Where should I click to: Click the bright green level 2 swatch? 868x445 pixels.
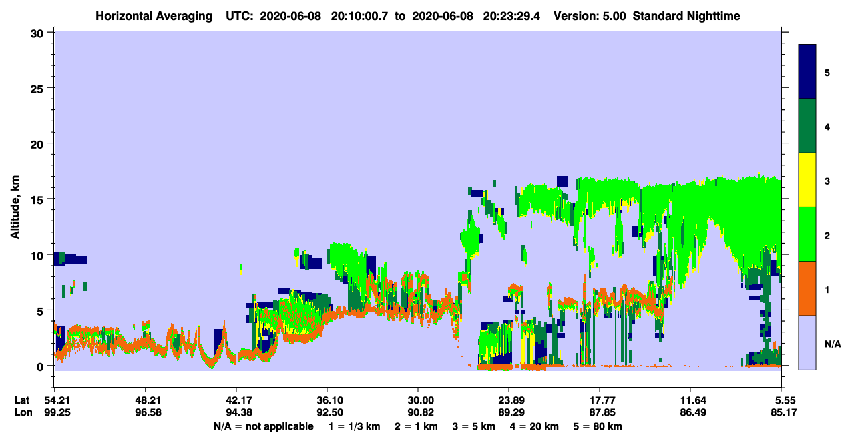click(807, 234)
